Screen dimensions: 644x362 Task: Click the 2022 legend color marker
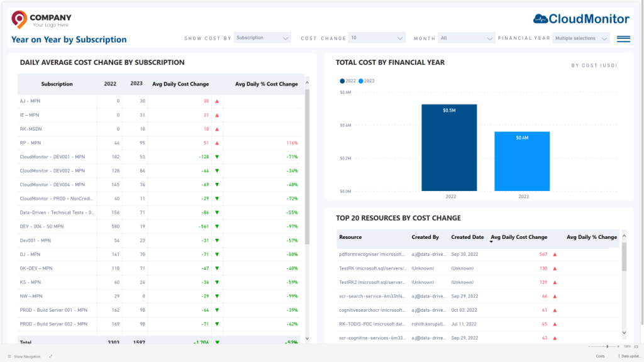pos(342,81)
